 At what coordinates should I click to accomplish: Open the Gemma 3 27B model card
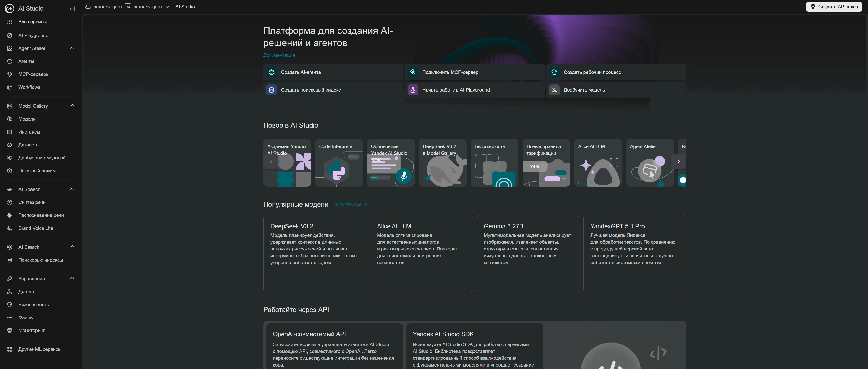(528, 253)
